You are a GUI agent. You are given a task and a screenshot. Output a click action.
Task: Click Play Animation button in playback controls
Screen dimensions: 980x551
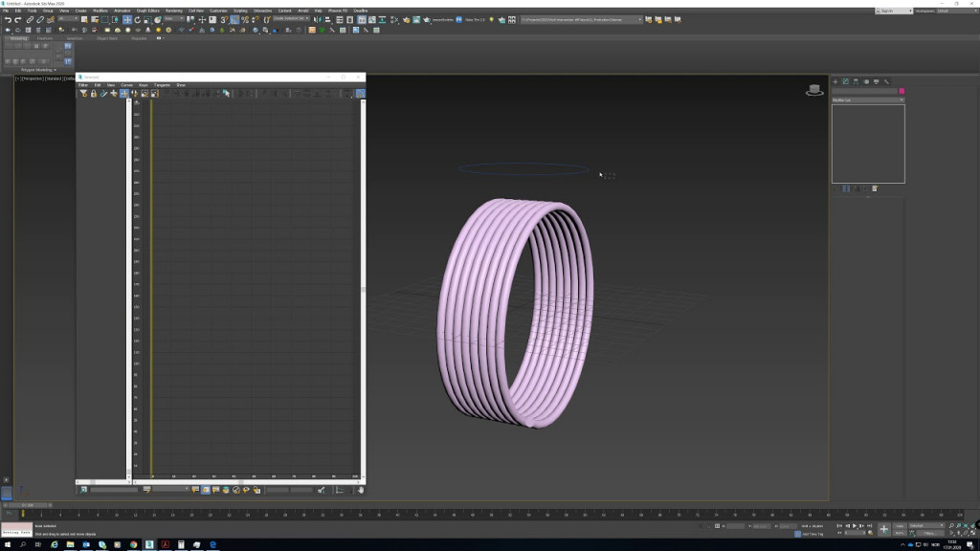click(x=855, y=527)
